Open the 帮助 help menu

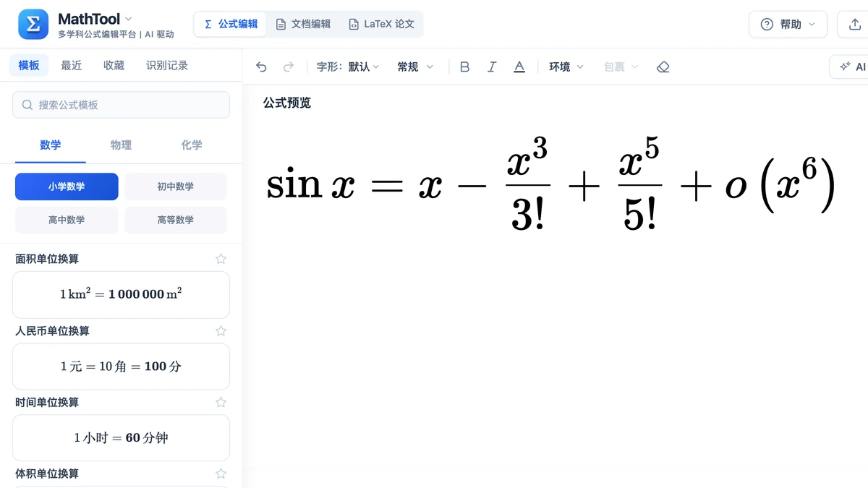(788, 25)
